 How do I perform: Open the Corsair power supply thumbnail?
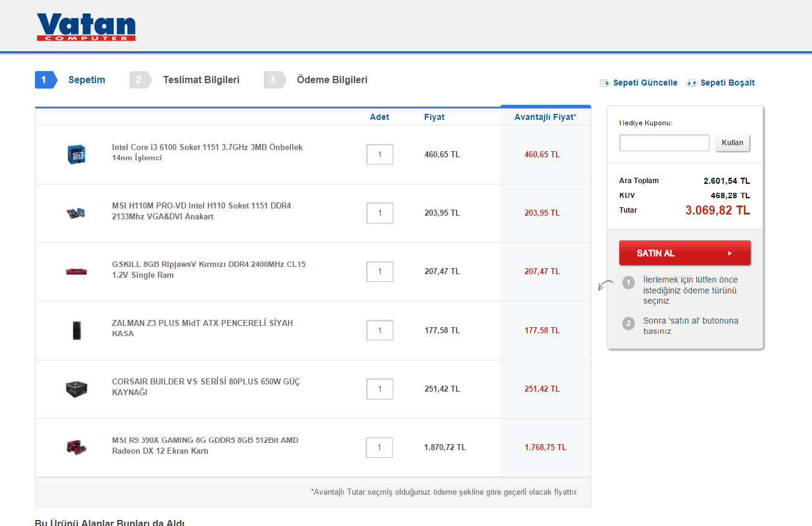[x=77, y=389]
